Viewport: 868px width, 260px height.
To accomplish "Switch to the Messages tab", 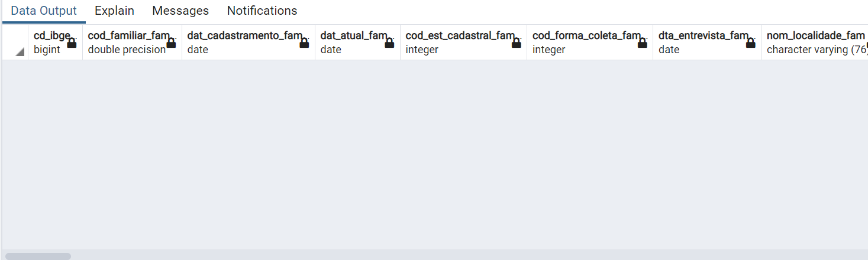I will point(180,11).
